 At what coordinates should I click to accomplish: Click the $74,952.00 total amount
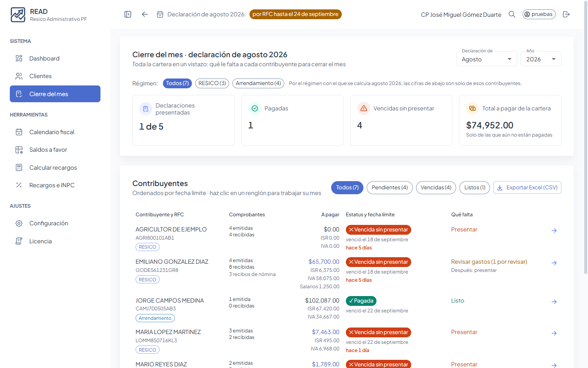(490, 125)
